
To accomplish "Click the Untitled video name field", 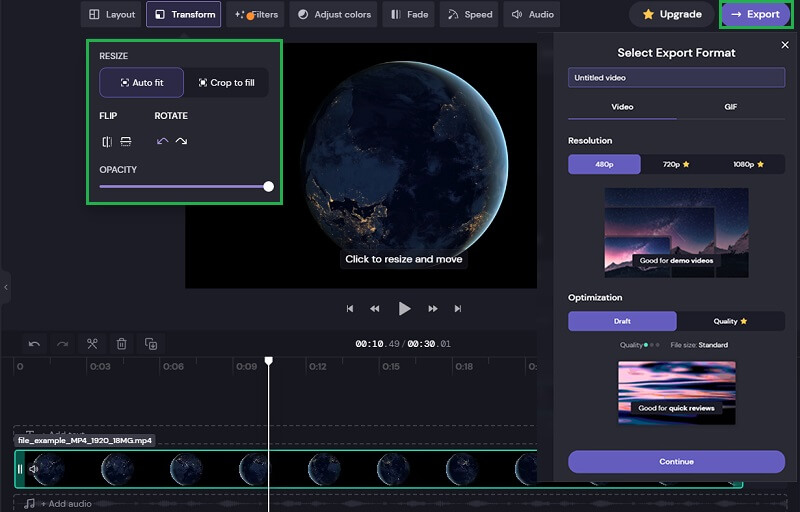I will 676,78.
